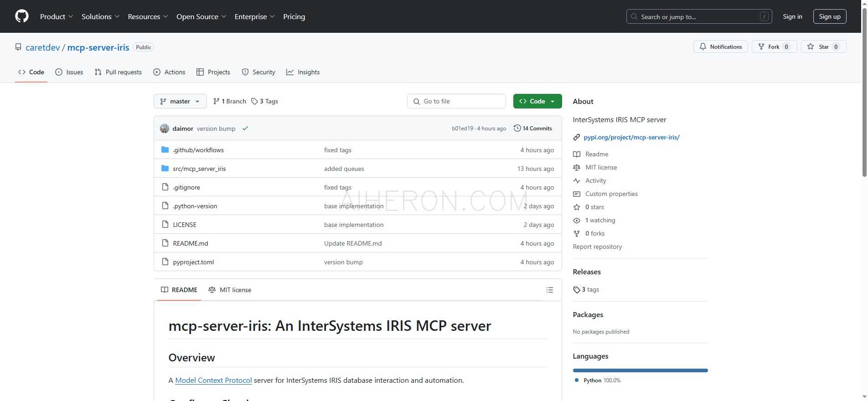868x401 pixels.
Task: Click the Go to file input
Action: (456, 101)
